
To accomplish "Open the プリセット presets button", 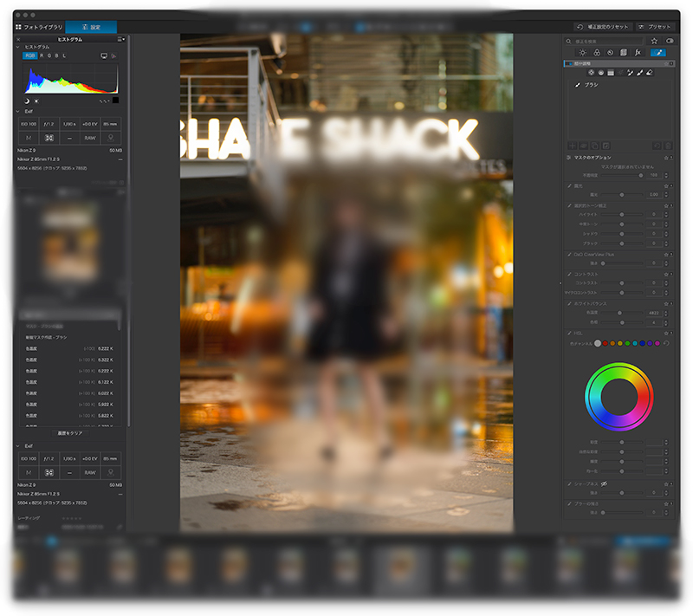I will click(x=655, y=27).
